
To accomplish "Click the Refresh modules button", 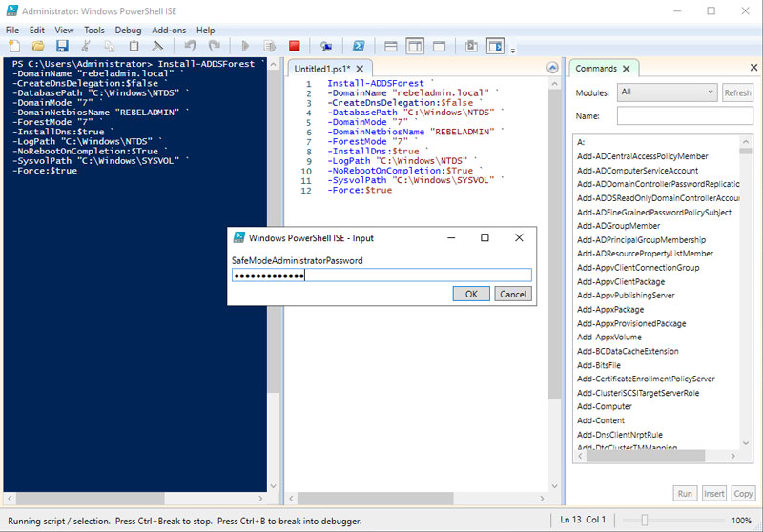I will (x=737, y=92).
